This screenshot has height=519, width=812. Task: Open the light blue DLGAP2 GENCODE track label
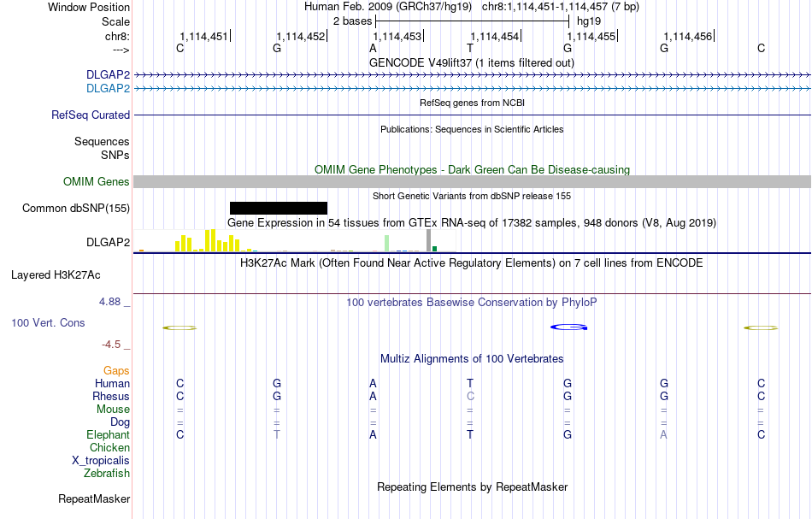pos(109,89)
